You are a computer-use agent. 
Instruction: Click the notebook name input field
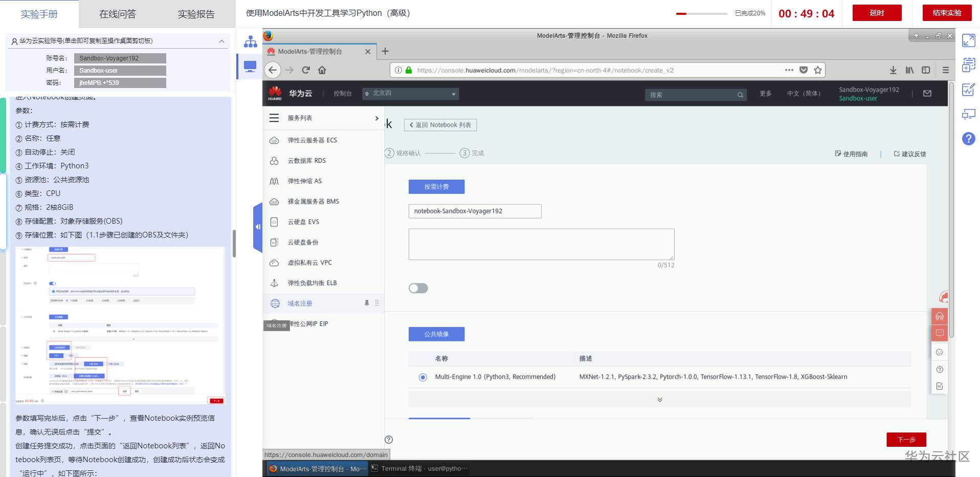[x=475, y=211]
